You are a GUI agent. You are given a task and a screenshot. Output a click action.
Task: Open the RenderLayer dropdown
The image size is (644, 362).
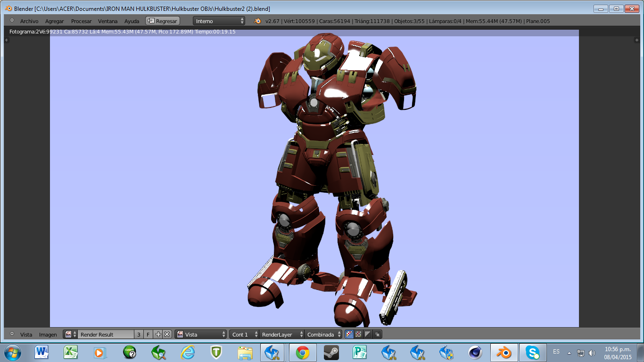pyautogui.click(x=281, y=334)
